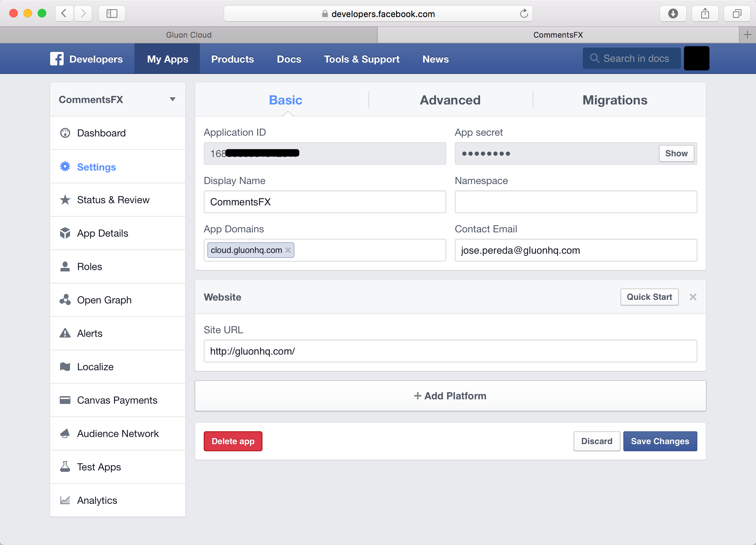
Task: Open Canvas Payments in sidebar
Action: [x=118, y=400]
